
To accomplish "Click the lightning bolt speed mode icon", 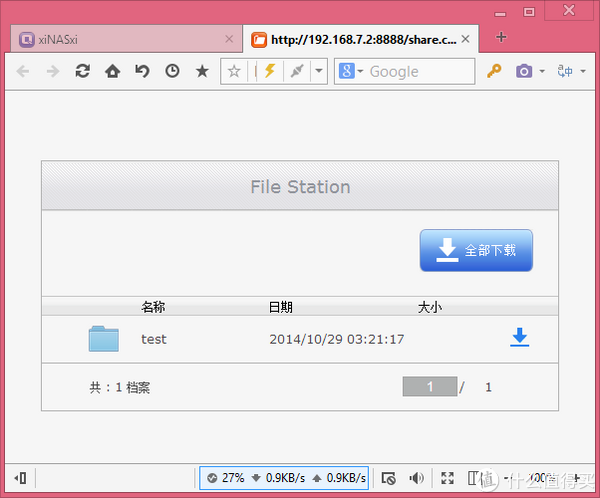I will 270,71.
